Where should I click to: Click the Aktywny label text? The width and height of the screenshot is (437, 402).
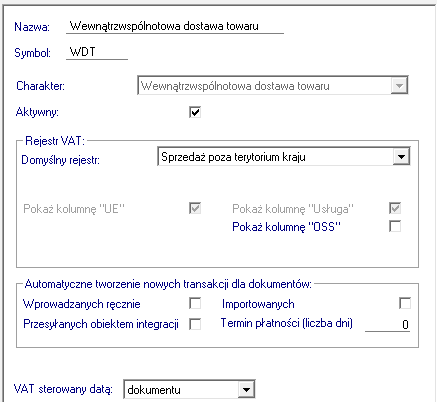(37, 112)
